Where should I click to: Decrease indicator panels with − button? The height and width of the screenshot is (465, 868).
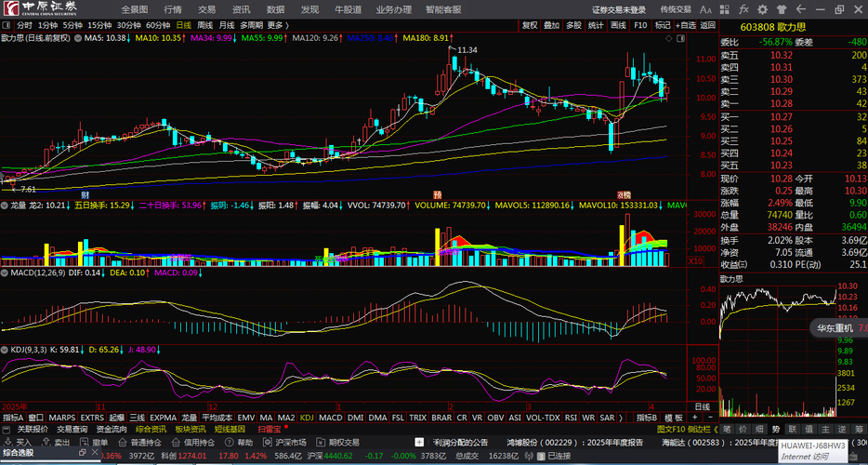[x=708, y=417]
